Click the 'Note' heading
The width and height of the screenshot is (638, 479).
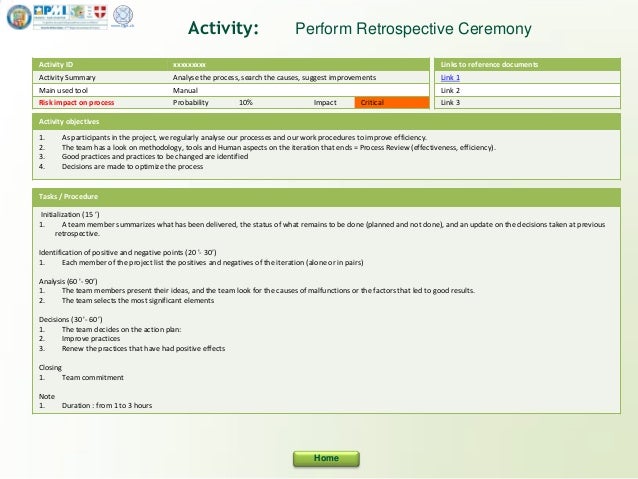(47, 396)
